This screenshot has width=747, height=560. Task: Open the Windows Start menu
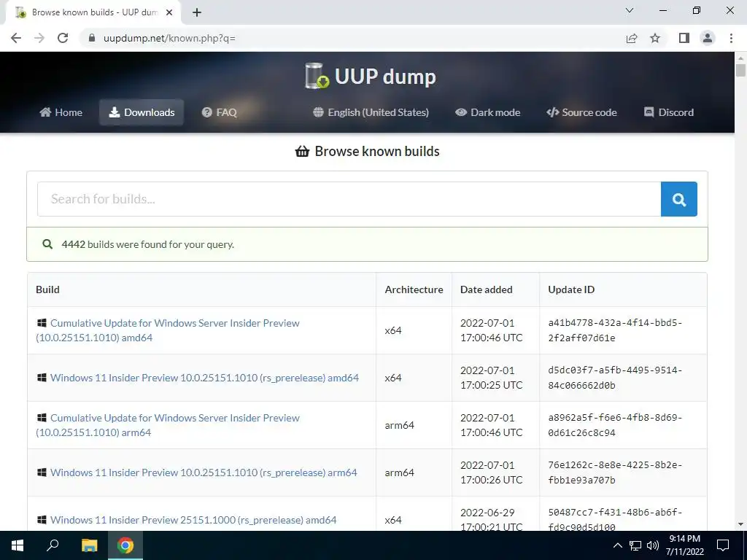coord(18,545)
